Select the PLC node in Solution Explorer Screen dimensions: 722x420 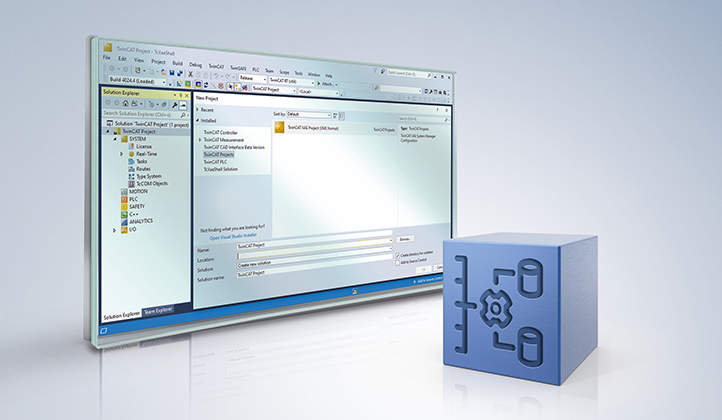point(133,199)
